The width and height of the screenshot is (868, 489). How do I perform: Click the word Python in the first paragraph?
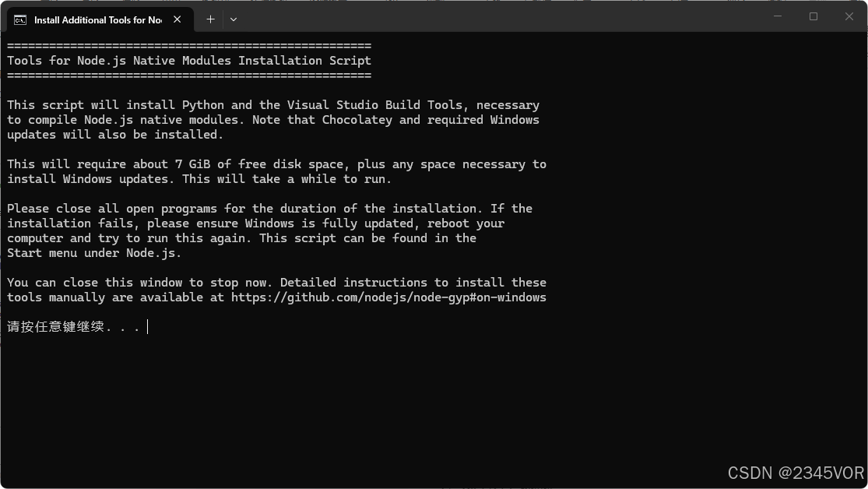coord(203,105)
